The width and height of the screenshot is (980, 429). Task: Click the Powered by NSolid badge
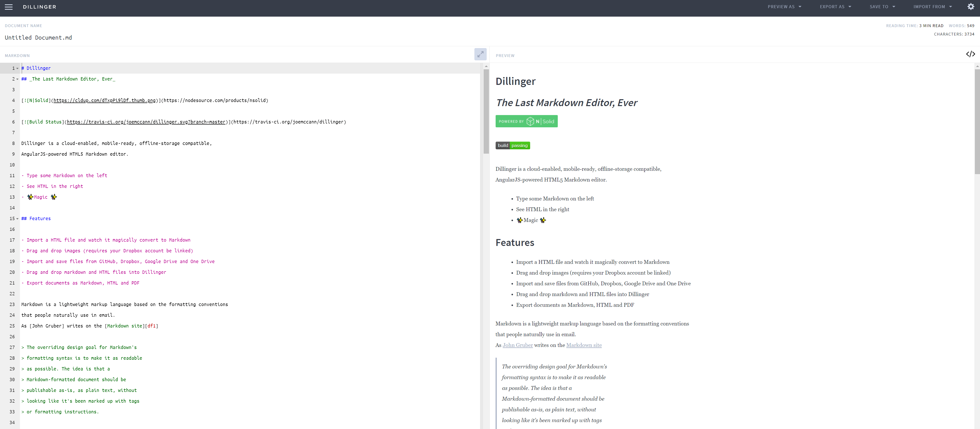[527, 121]
